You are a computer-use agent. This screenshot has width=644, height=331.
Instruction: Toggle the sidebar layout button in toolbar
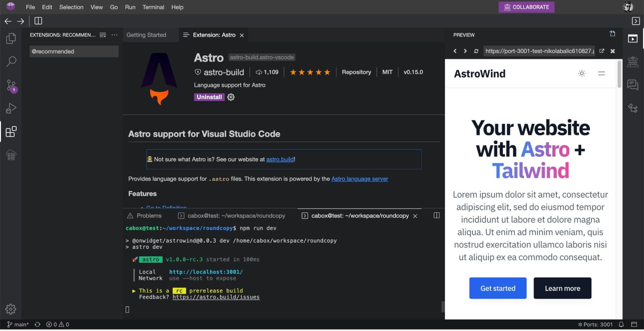(x=38, y=21)
